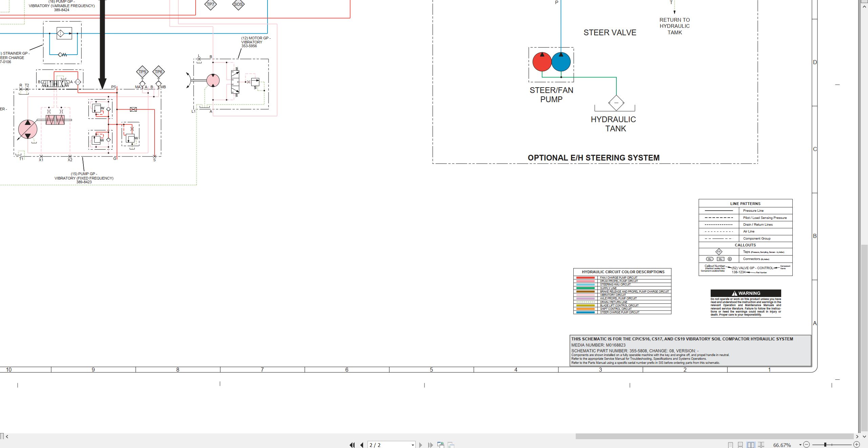
Task: Click the STEER/FAN PUMP label
Action: (551, 95)
